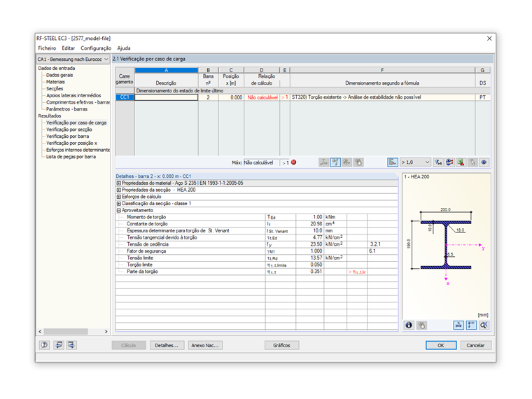Open the Editar menu

68,48
